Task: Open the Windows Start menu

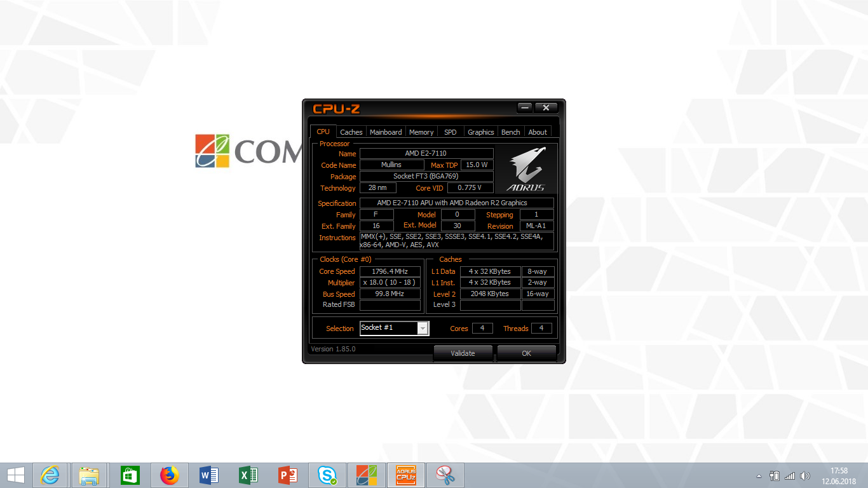Action: coord(15,475)
